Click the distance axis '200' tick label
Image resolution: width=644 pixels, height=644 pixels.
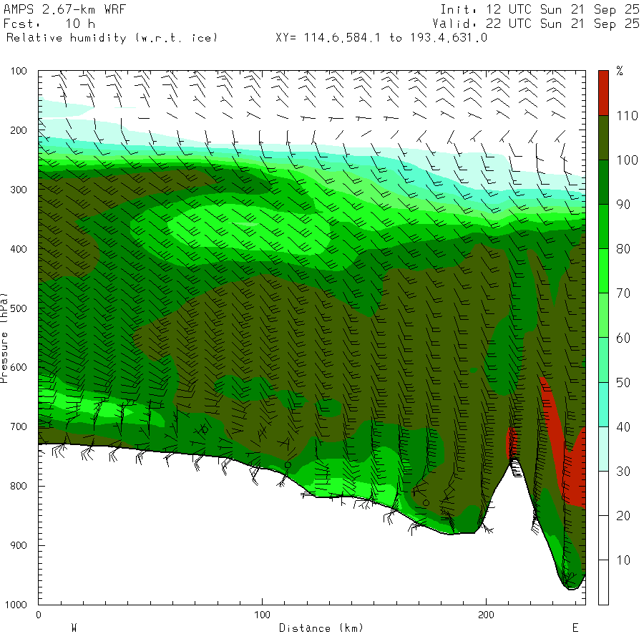tap(487, 615)
